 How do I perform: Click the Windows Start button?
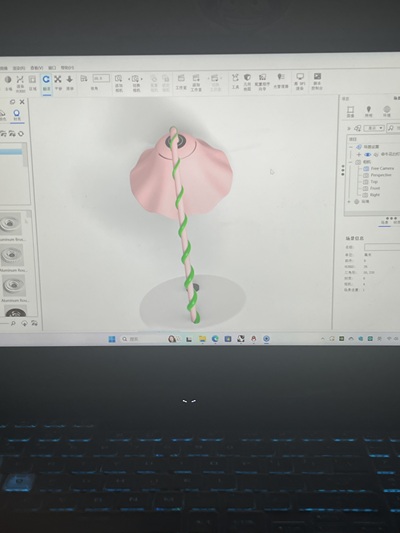click(112, 339)
